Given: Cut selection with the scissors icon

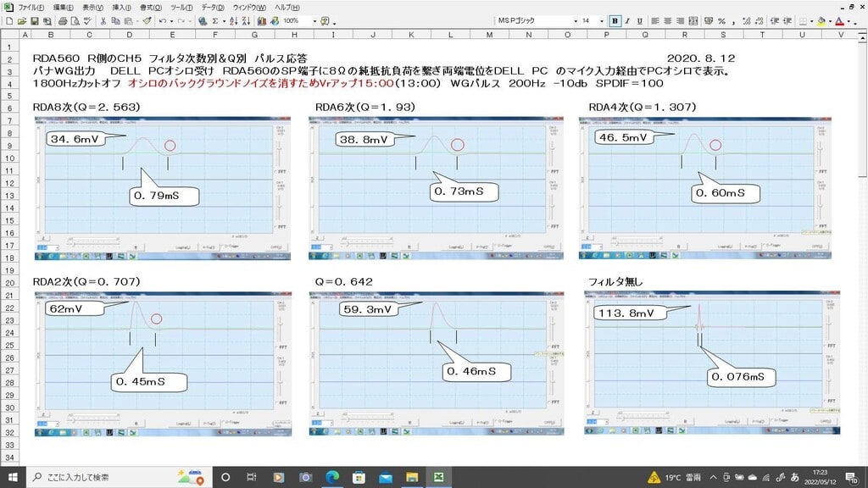Looking at the screenshot, I should (103, 21).
